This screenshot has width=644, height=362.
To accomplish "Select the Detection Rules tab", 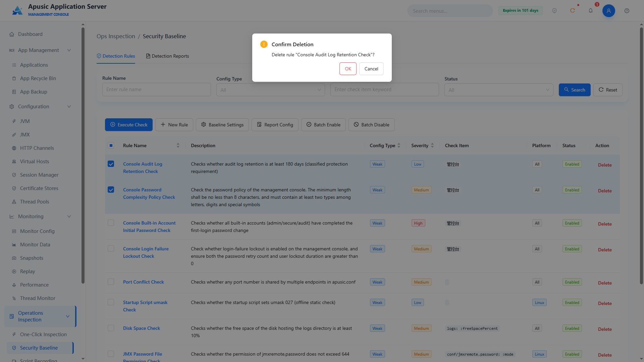I will click(116, 56).
